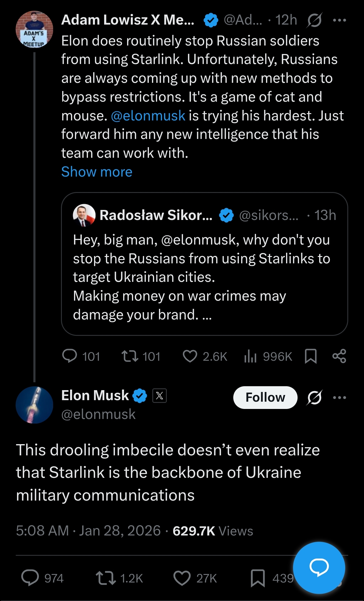Repost Adam Lowisz's post
Screen dimensions: 364x601
point(130,356)
